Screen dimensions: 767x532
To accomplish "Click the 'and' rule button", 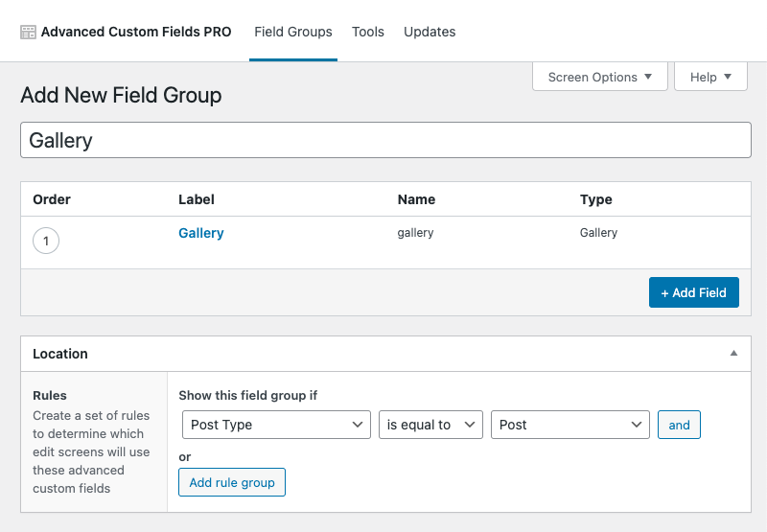I will (x=679, y=425).
